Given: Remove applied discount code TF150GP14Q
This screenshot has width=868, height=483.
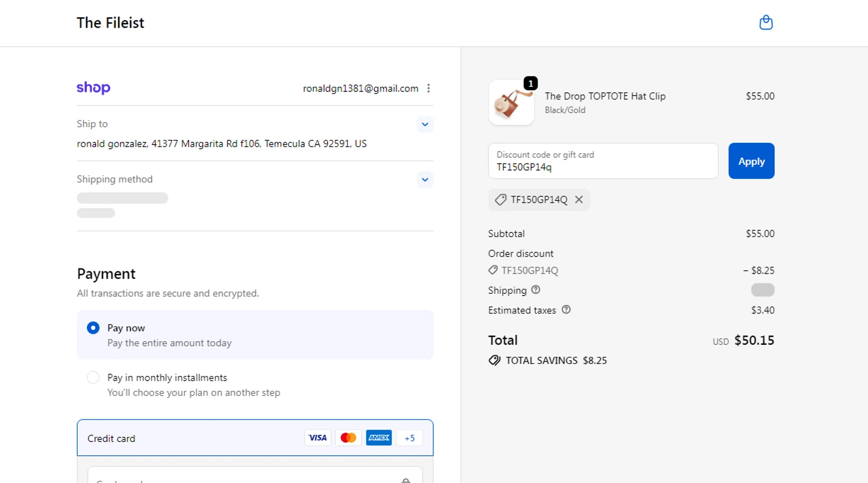Looking at the screenshot, I should pyautogui.click(x=579, y=200).
